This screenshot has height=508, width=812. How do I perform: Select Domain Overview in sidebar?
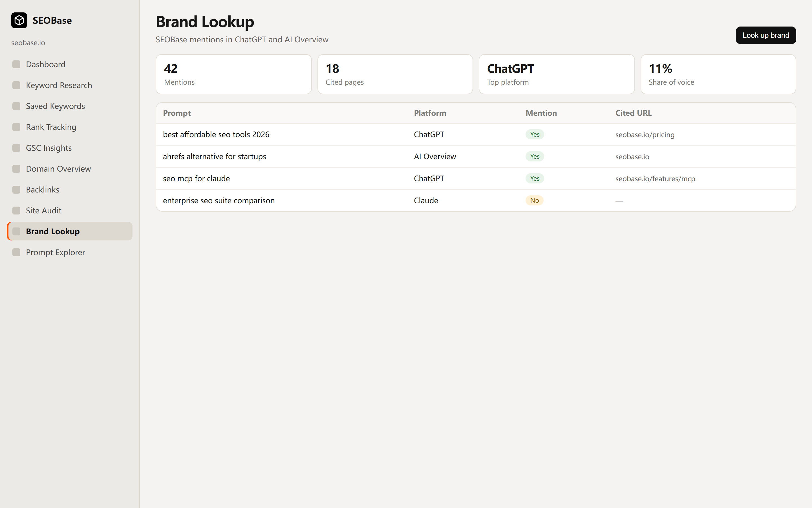click(70, 169)
